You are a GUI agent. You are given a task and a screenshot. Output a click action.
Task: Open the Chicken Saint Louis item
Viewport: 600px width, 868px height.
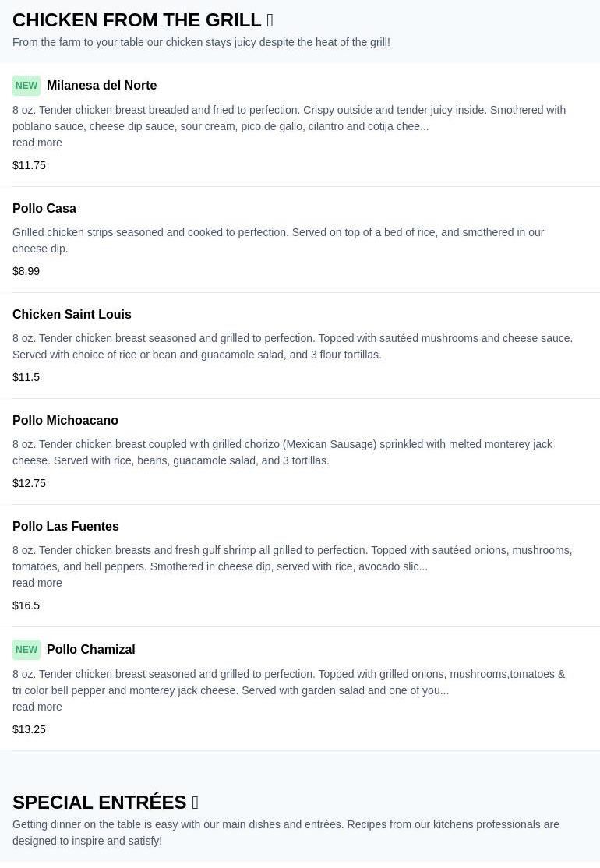72,315
